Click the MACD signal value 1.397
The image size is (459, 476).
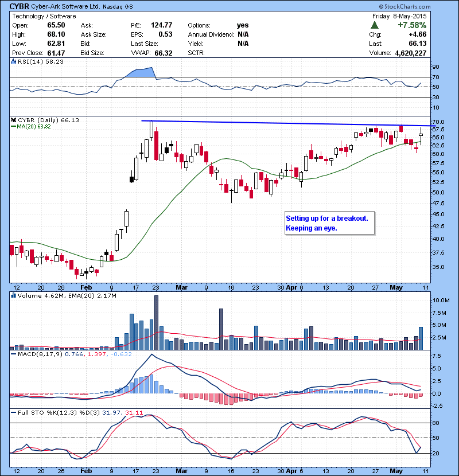point(97,354)
